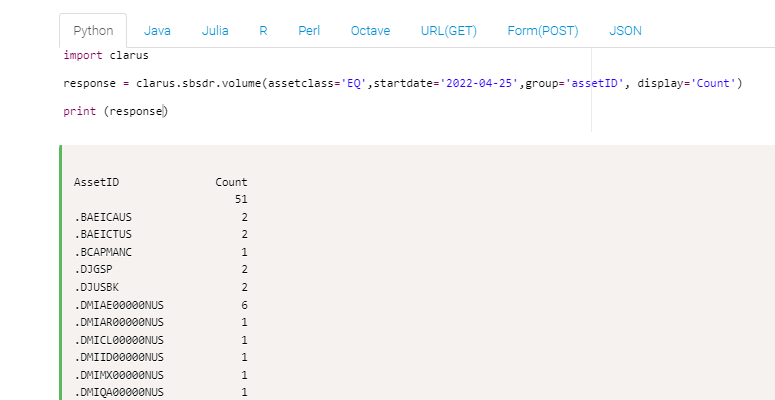Click the print (response) code line
Viewport: 775px width, 400px height.
click(116, 111)
